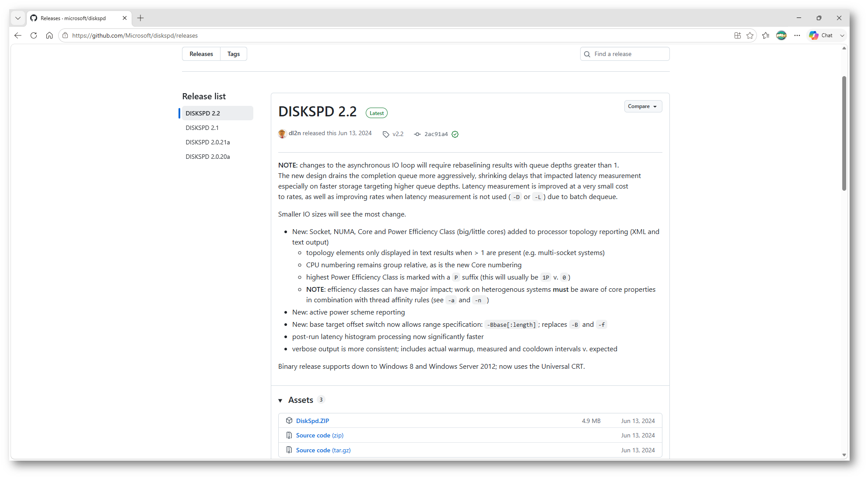
Task: Open the tab search chevron in the title bar
Action: pyautogui.click(x=18, y=18)
